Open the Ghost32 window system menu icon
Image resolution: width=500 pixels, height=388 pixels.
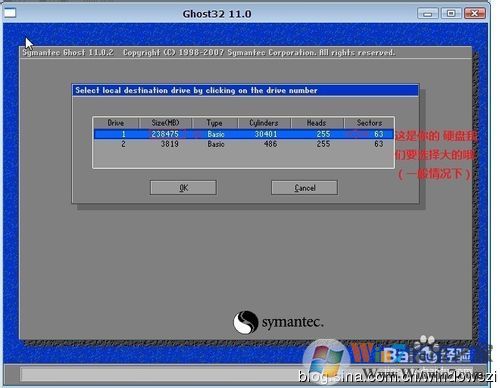click(10, 13)
